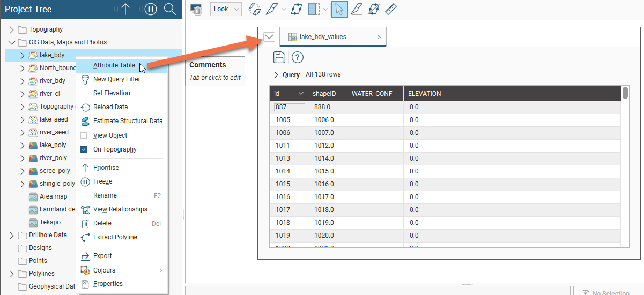Uncheck the On Topography checkbox
The image size is (644, 295).
[84, 149]
